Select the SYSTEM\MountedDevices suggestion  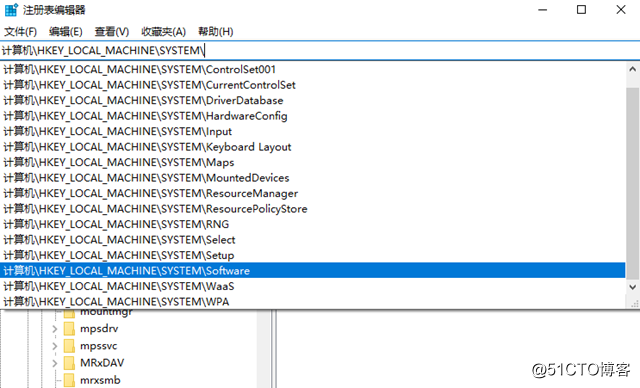click(313, 178)
